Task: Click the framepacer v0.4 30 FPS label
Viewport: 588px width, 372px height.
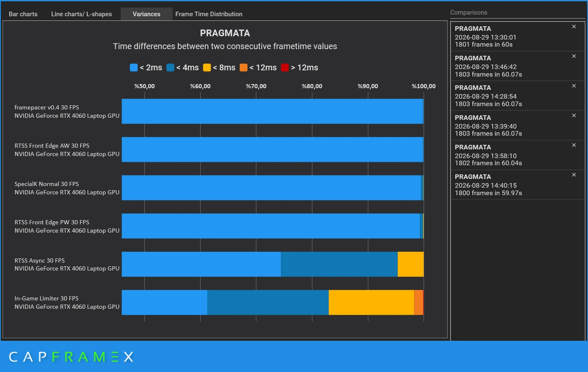Action: (x=47, y=107)
